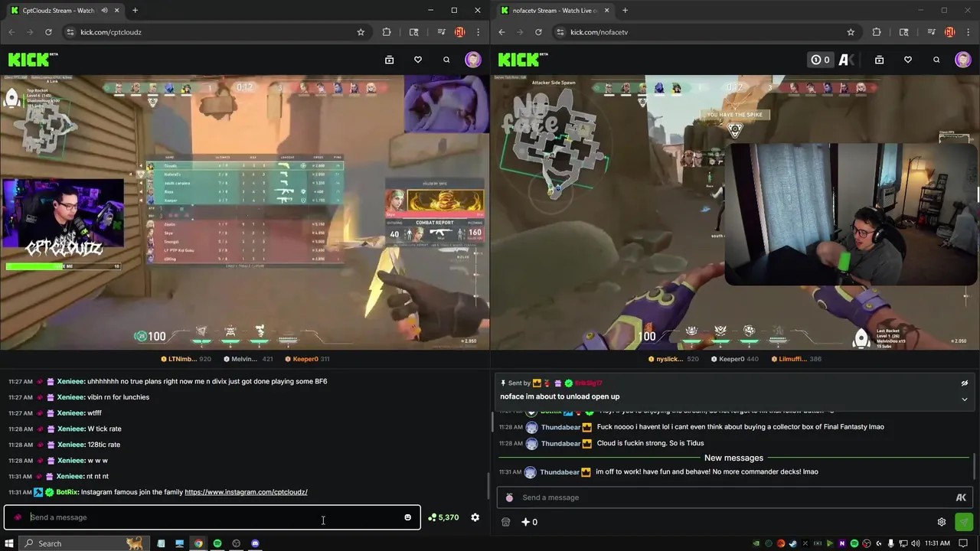Click Thundabear's name on 'Cloud is fuckin strong' message
This screenshot has width=980, height=551.
(x=560, y=443)
